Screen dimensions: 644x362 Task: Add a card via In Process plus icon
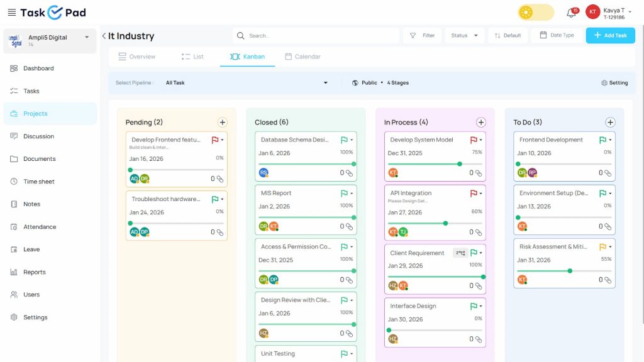(480, 123)
